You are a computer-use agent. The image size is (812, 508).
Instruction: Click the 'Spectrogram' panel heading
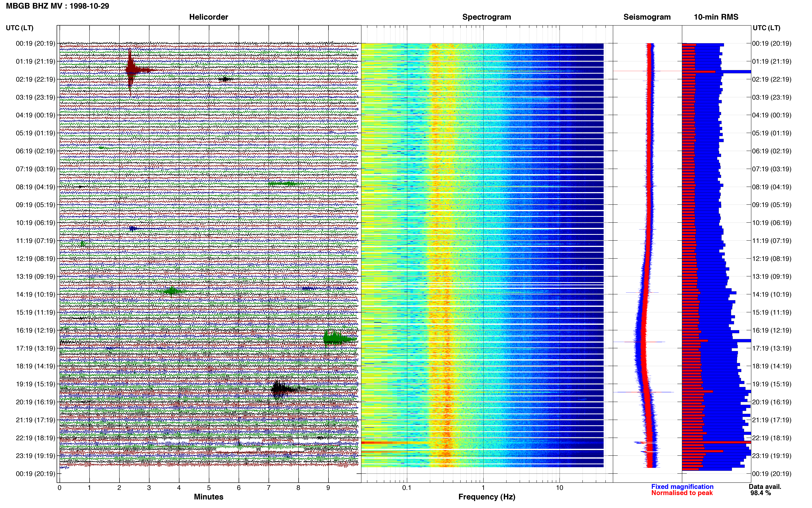[487, 17]
